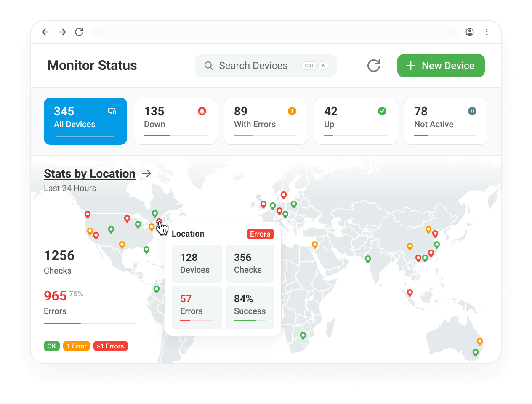Reload the page using browser refresh icon

[79, 32]
